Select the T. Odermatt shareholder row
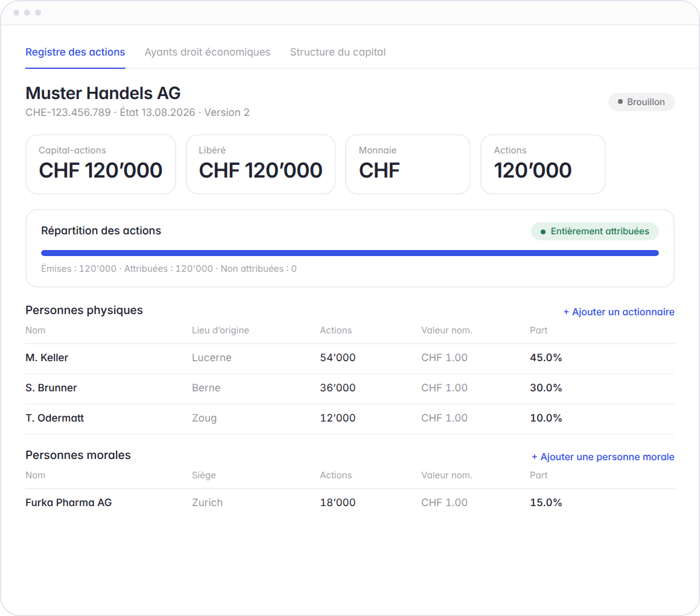The image size is (700, 616). coord(350,419)
